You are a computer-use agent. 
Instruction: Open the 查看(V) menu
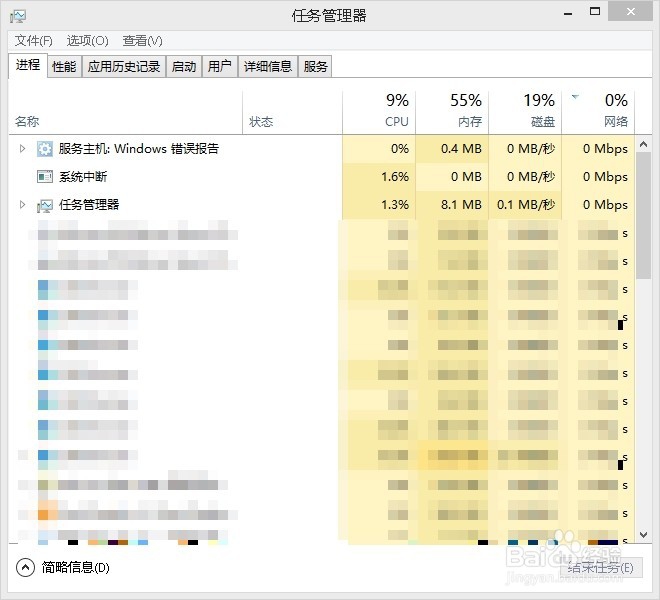142,41
